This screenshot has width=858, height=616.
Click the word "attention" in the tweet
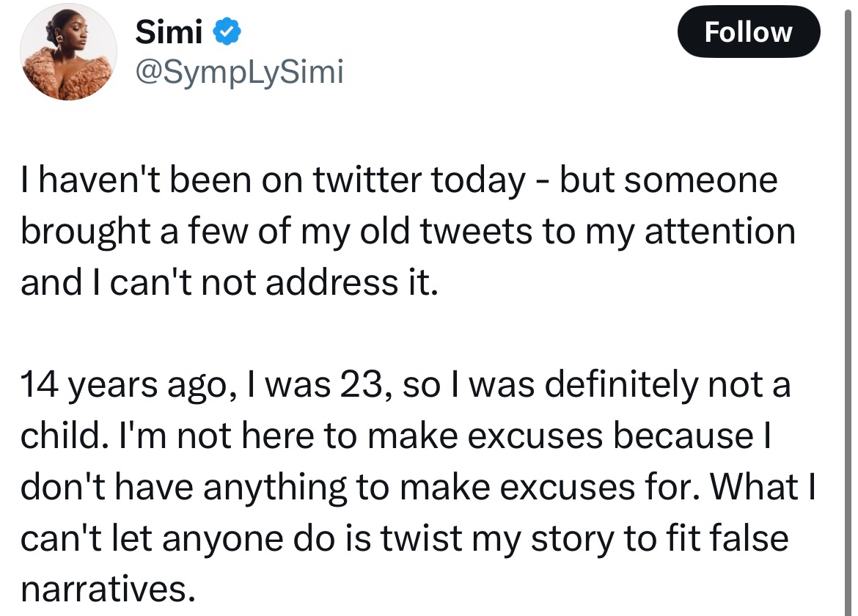[x=718, y=232]
